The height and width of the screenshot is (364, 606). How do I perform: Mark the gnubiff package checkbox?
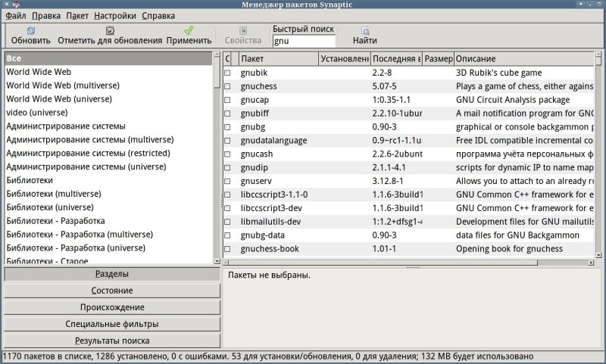coord(227,114)
